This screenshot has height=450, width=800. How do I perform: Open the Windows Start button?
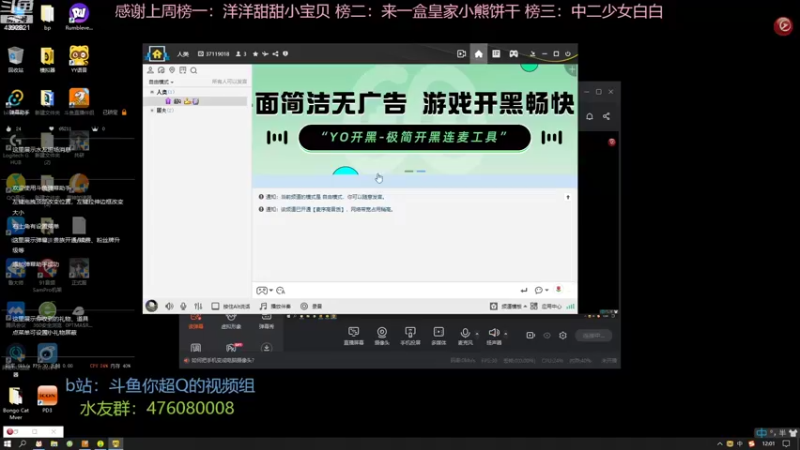pyautogui.click(x=8, y=444)
